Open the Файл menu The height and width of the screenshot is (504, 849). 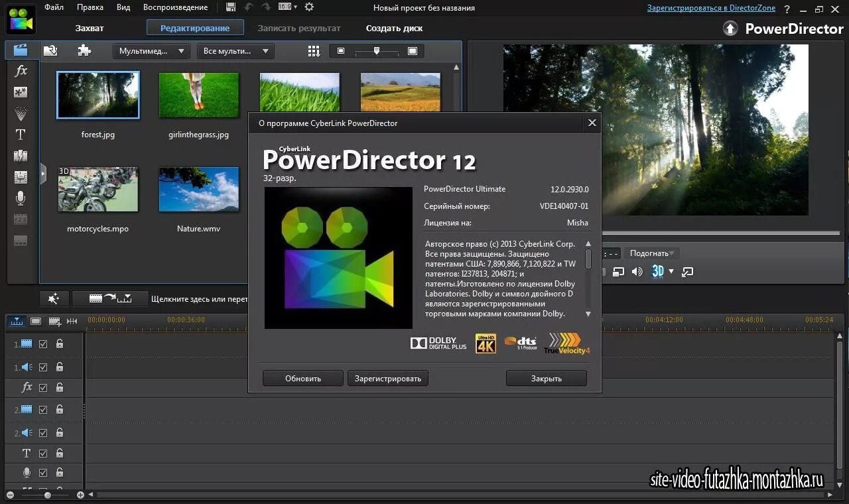pyautogui.click(x=54, y=7)
